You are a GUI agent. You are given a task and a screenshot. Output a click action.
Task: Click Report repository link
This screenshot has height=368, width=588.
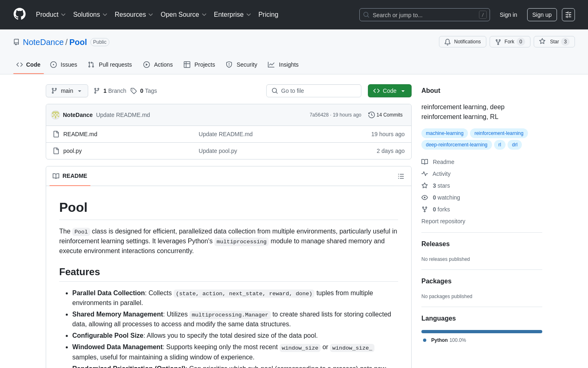(x=443, y=221)
